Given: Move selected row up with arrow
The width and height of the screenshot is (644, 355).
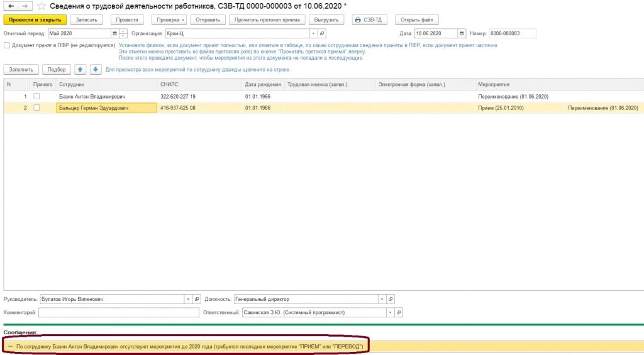Looking at the screenshot, I should point(80,69).
